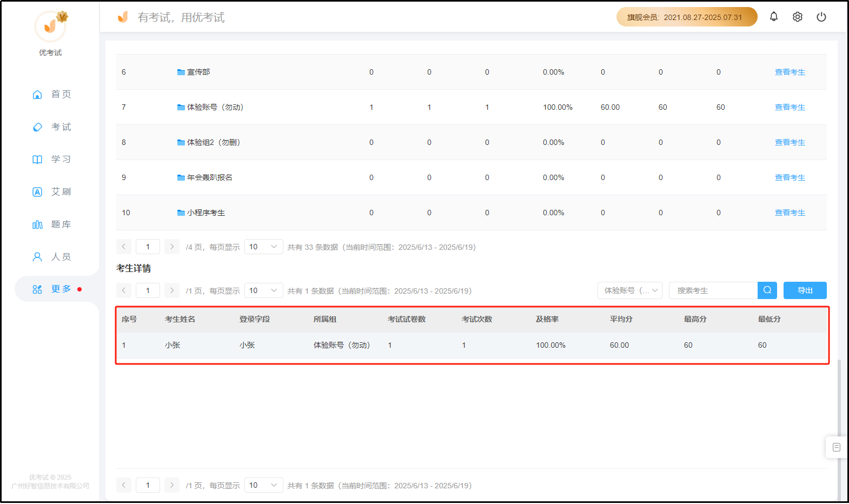Go to previous page of group table
The image size is (849, 504).
[124, 247]
